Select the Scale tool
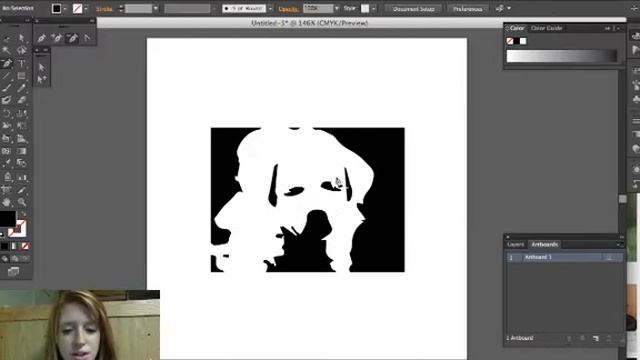 (x=22, y=113)
